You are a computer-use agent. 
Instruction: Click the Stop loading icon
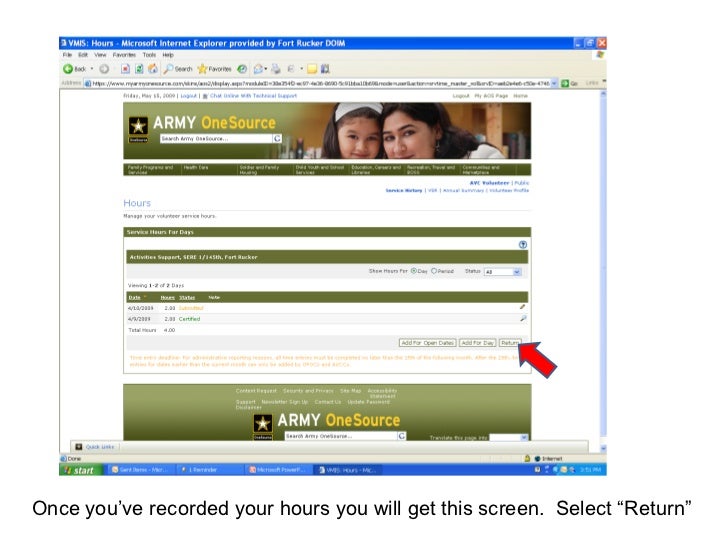125,69
